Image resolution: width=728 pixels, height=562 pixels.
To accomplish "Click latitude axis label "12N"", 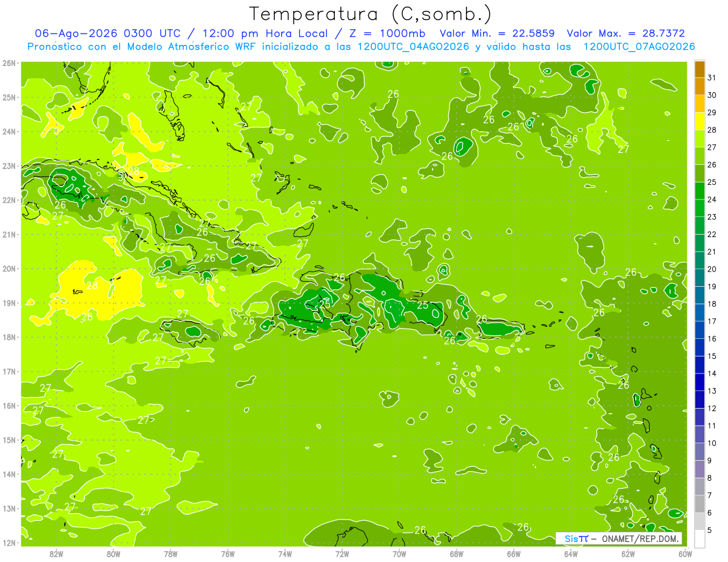I will click(x=10, y=543).
